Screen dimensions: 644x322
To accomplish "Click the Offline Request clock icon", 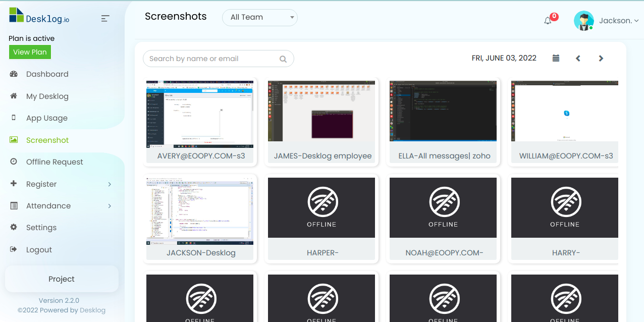I will pos(14,162).
